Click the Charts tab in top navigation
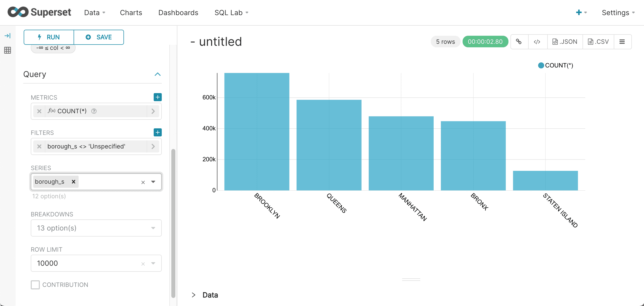 [x=131, y=12]
